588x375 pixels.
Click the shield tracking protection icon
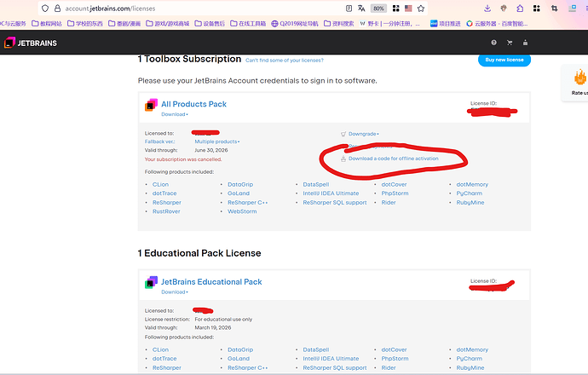coord(45,9)
